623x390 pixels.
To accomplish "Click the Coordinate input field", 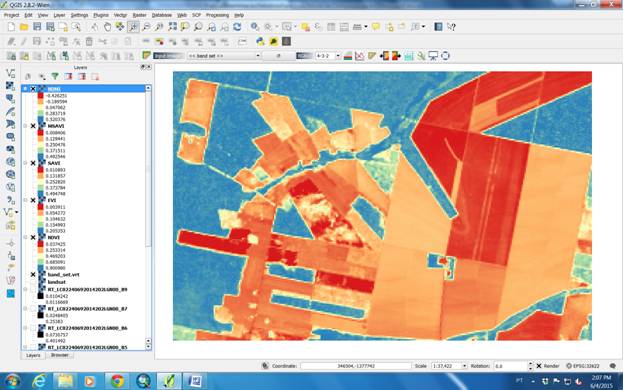I will pos(356,366).
